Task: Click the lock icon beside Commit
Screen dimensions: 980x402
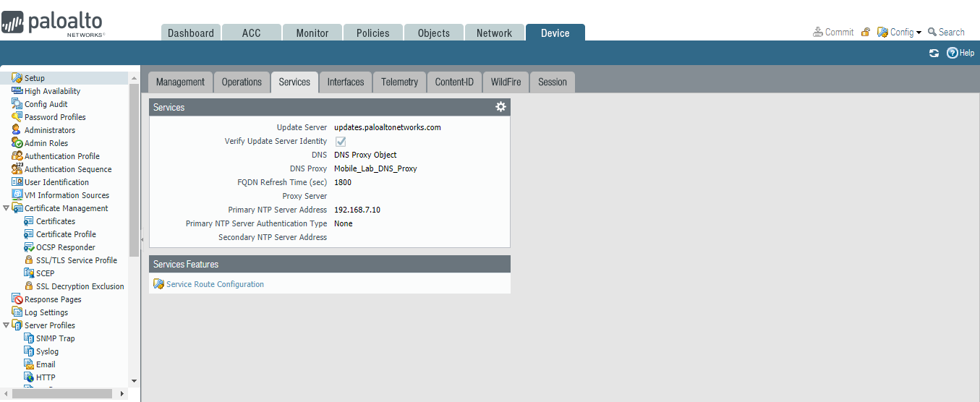Action: tap(865, 32)
